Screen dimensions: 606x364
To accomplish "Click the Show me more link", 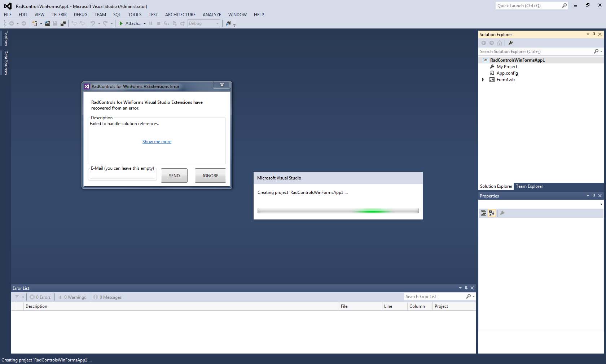I will 157,142.
